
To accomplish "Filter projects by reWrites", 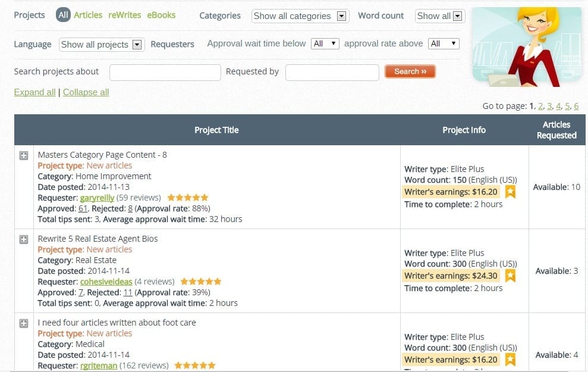I will click(124, 15).
